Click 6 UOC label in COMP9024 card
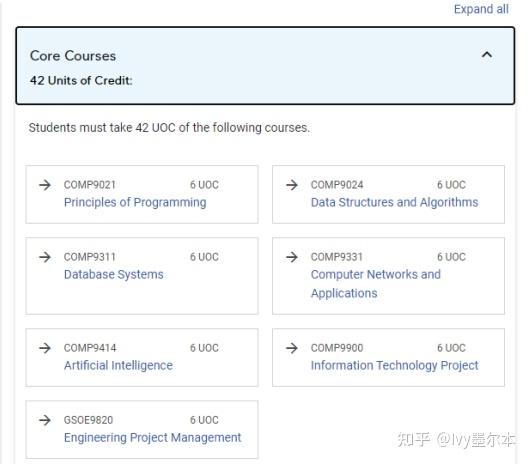Image resolution: width=529 pixels, height=464 pixels. [x=451, y=185]
